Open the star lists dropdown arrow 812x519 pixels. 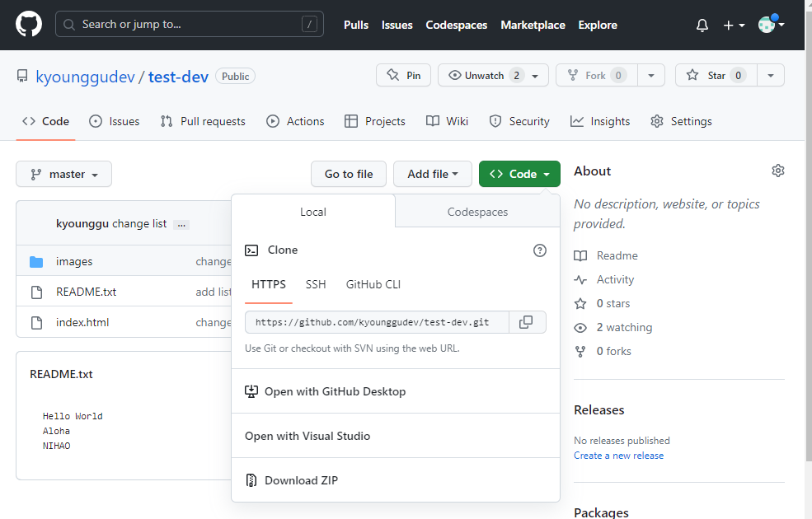click(771, 76)
